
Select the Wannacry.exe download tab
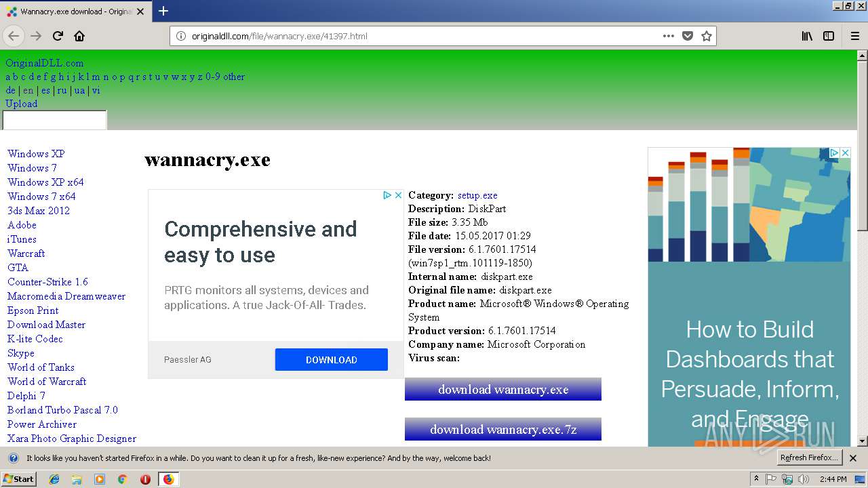tap(76, 12)
